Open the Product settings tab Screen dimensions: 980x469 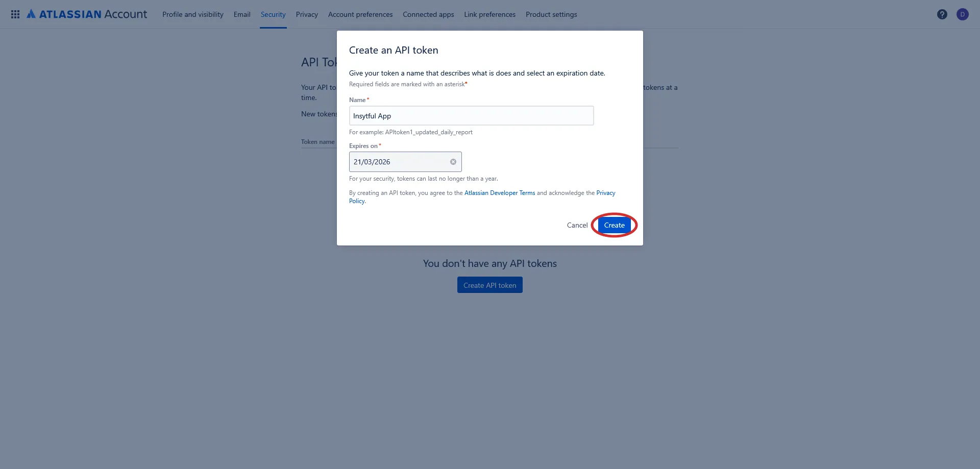(551, 14)
